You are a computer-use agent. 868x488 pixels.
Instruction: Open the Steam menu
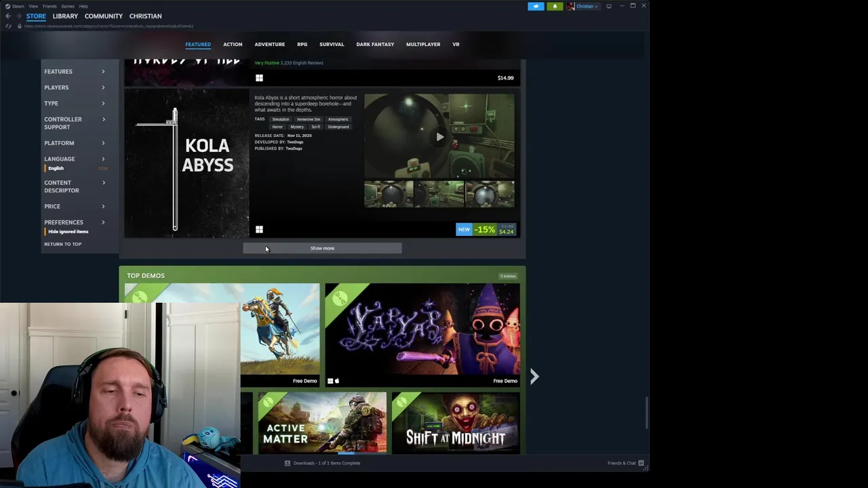pos(18,6)
